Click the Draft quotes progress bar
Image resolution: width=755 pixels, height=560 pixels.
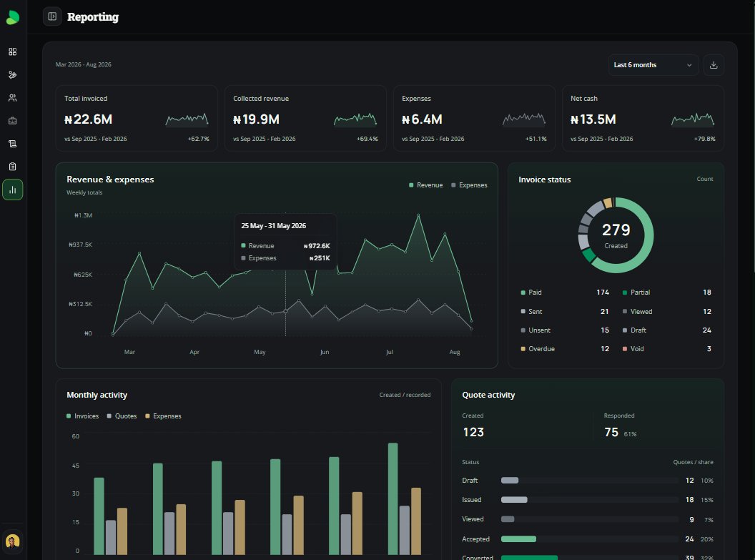589,481
